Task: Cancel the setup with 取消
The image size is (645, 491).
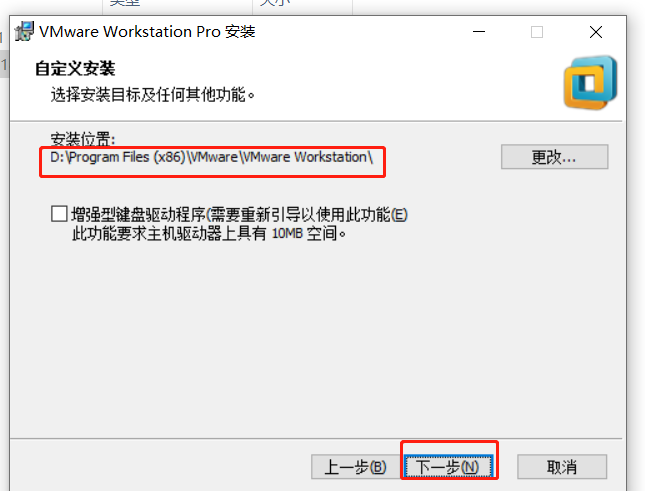Action: pos(562,467)
